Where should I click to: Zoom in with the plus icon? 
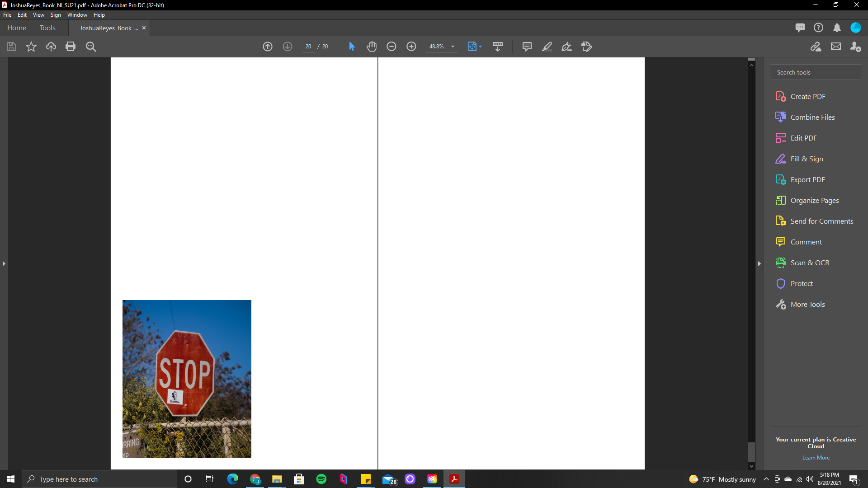point(411,47)
